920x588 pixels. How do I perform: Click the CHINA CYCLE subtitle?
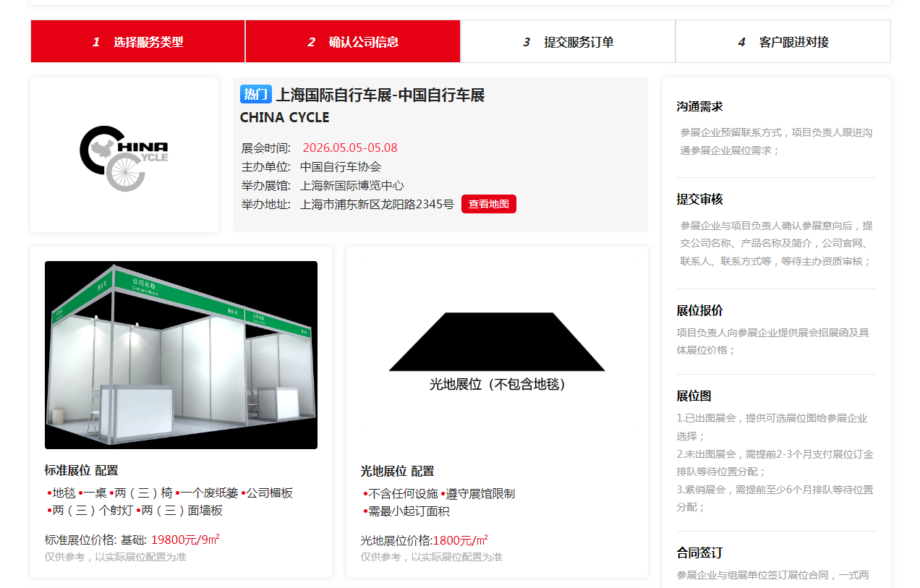pyautogui.click(x=284, y=117)
